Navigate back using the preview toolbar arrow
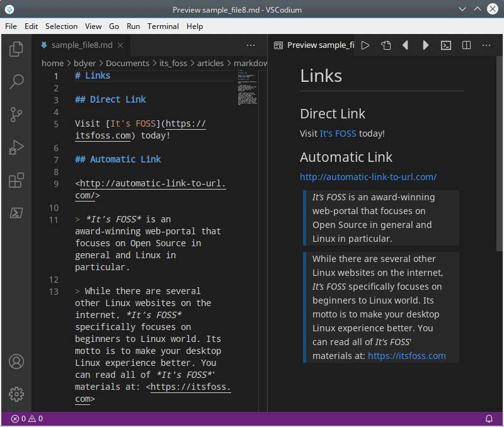Screen dimensions: 504x427 [x=406, y=45]
